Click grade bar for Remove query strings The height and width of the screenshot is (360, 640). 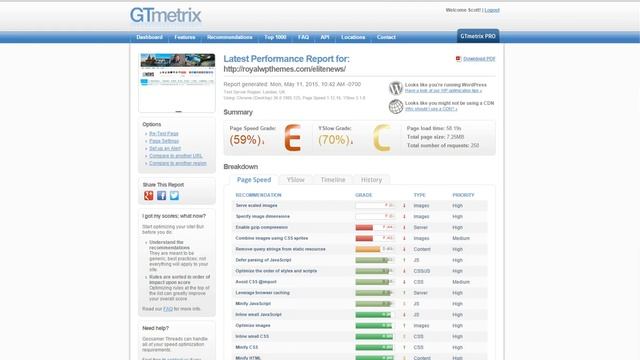(x=375, y=249)
